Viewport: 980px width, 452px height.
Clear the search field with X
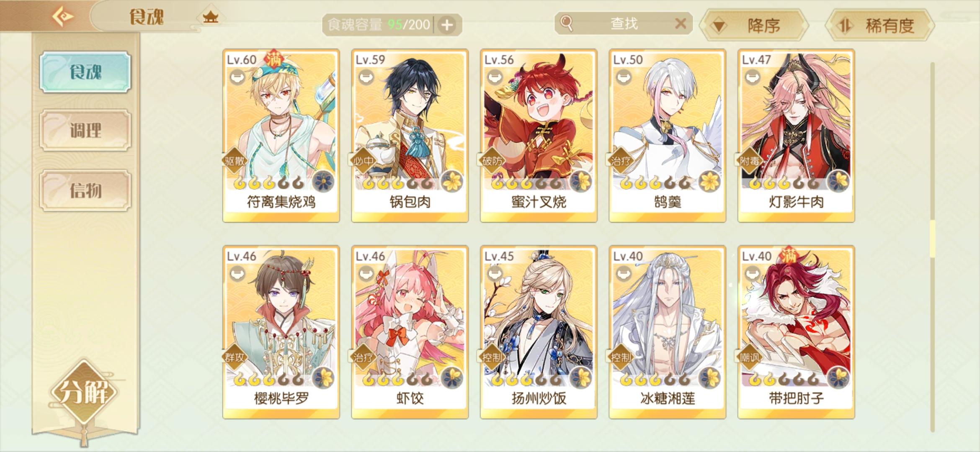(681, 23)
